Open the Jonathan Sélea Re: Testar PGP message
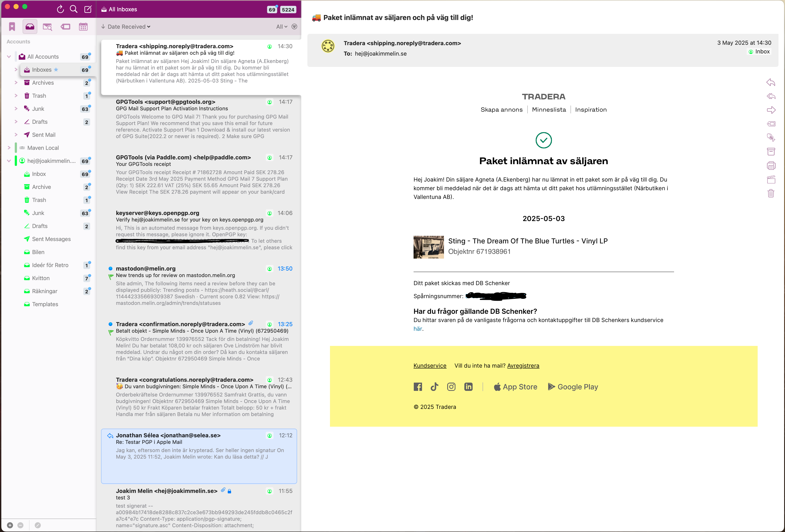The height and width of the screenshot is (532, 785). 199,456
